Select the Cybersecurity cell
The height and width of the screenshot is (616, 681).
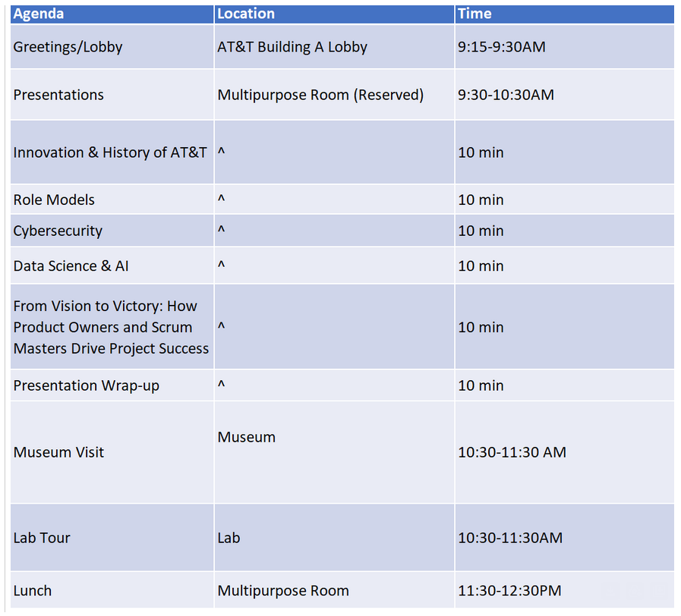tap(112, 231)
